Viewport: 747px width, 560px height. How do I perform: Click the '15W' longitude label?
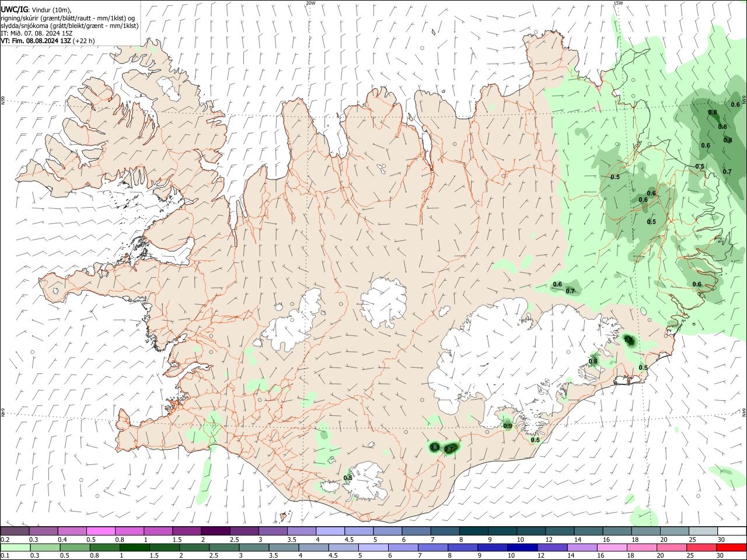618,3
